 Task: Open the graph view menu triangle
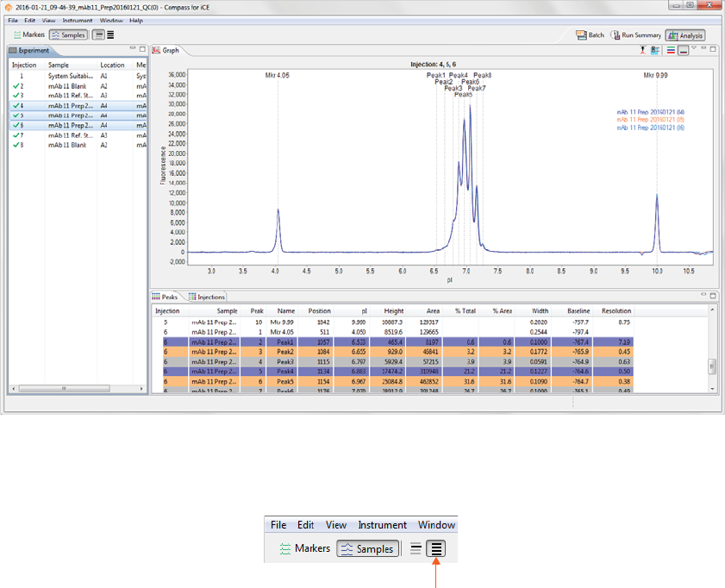tap(694, 49)
